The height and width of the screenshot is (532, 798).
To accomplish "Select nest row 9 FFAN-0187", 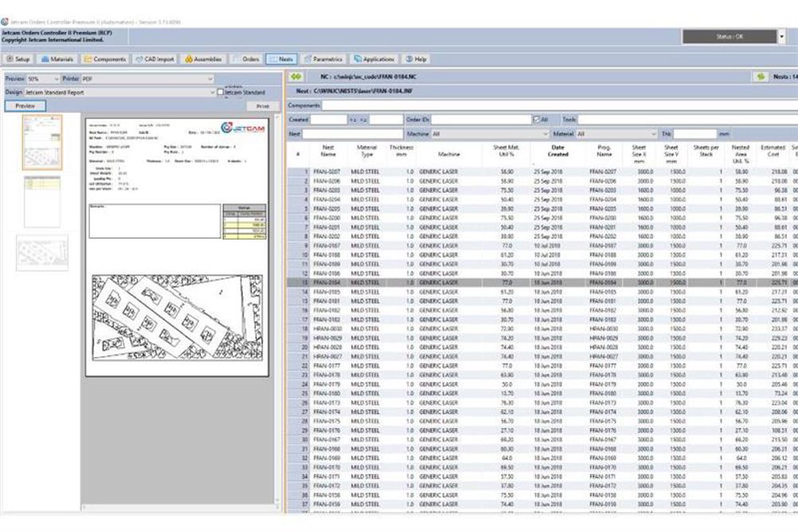I will (542, 246).
